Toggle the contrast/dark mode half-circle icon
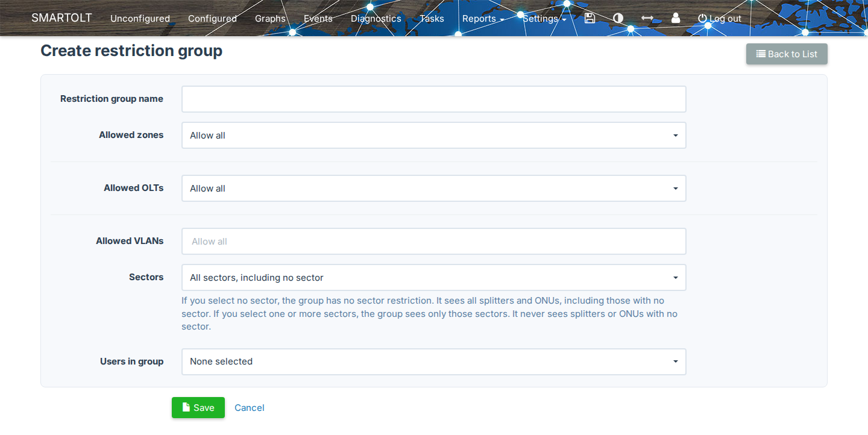 tap(618, 18)
